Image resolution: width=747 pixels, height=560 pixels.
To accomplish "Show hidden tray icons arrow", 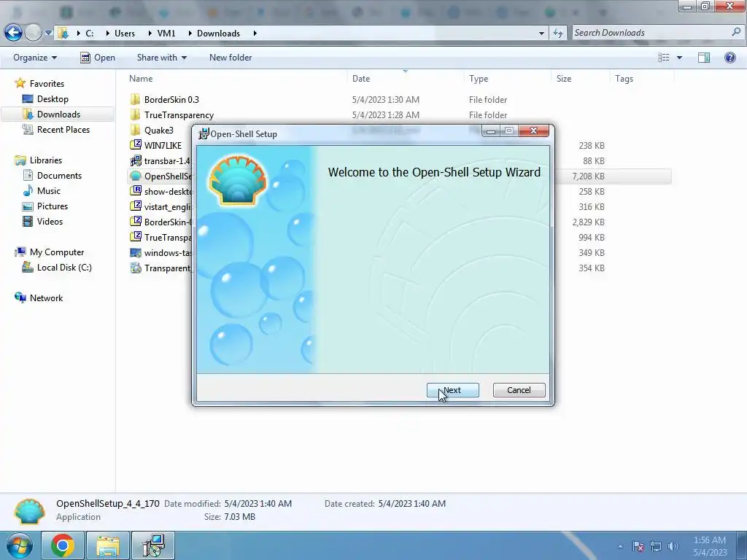I will pos(620,546).
